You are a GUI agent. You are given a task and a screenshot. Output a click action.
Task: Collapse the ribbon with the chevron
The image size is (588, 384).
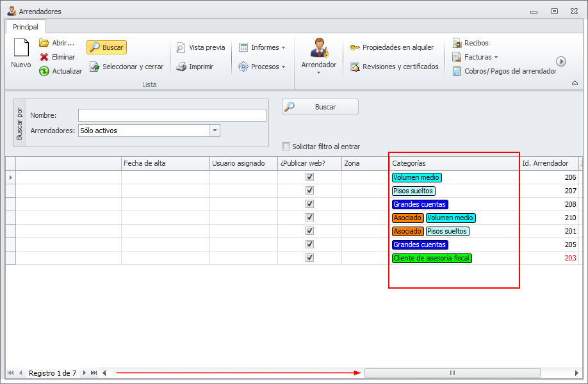[x=575, y=83]
